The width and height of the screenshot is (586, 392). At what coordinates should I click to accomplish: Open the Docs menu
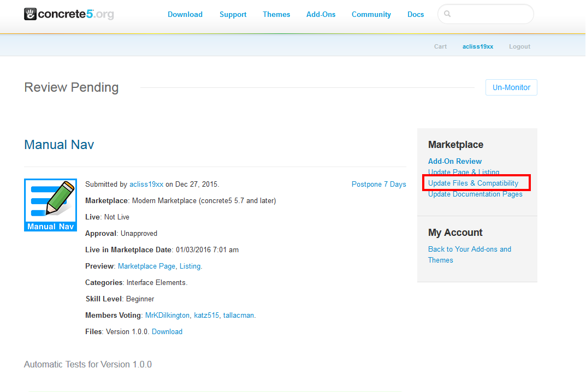(416, 14)
